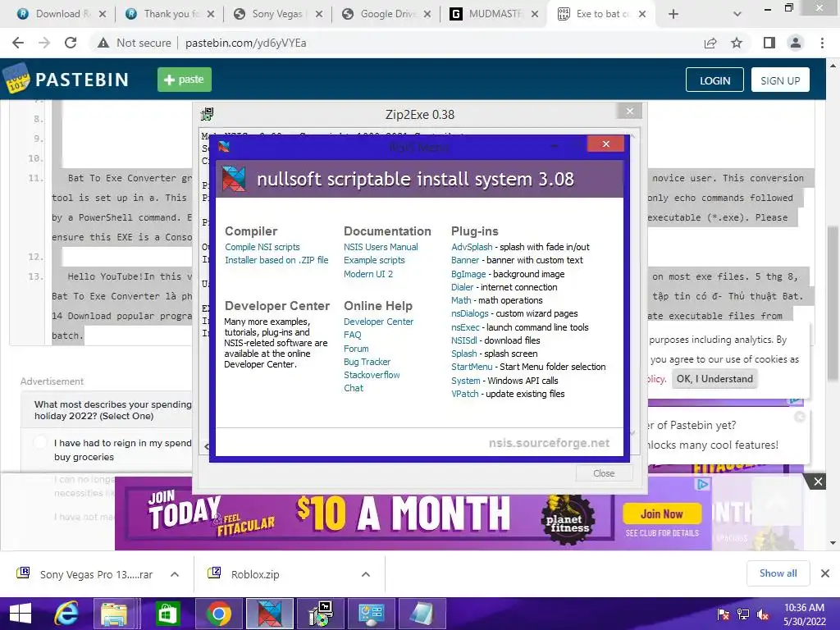Switch to Sony Vegas tab
This screenshot has height=630, width=840.
(277, 14)
